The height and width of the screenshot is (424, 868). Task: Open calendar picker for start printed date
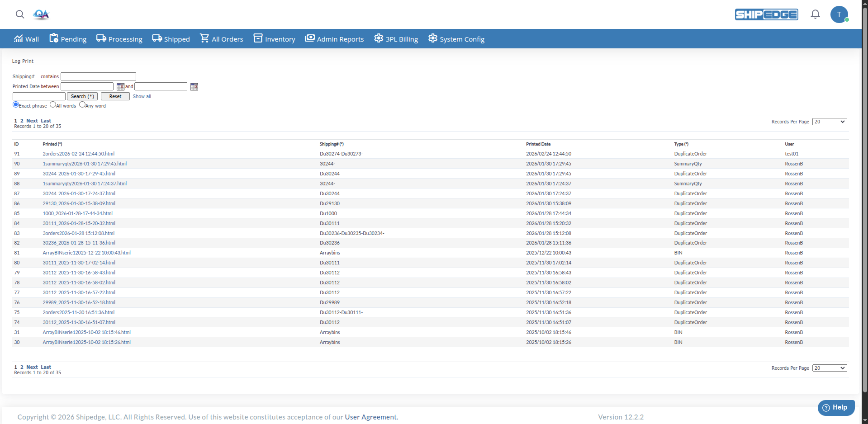[120, 87]
